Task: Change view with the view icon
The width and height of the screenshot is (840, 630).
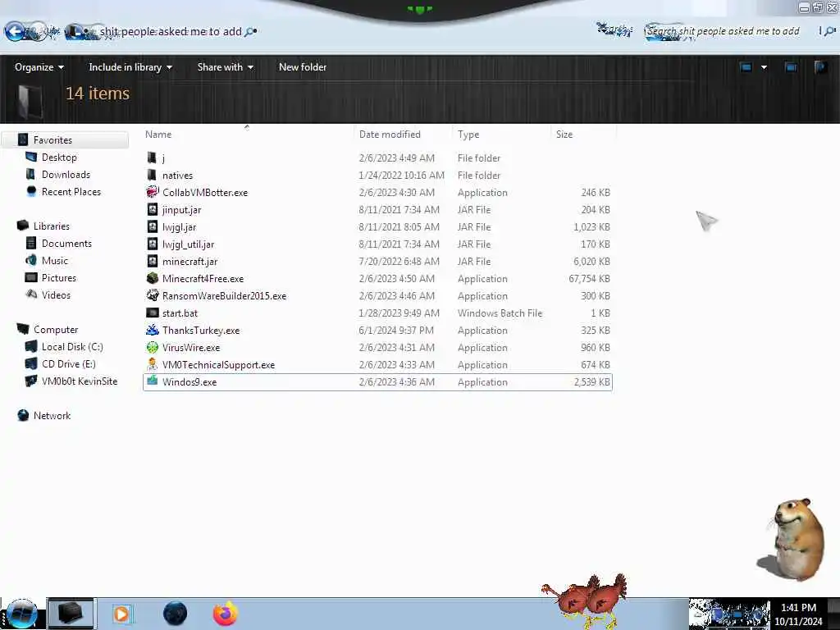Action: pos(746,67)
